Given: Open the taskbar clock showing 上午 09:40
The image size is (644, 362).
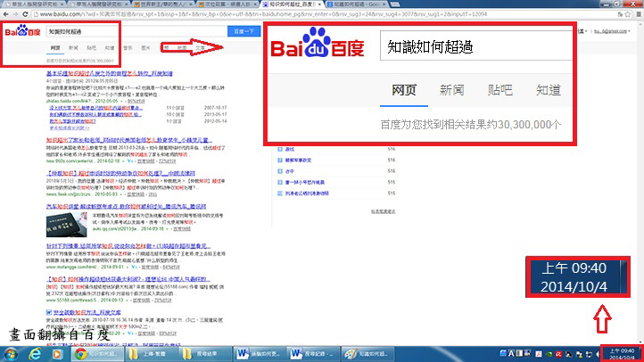Looking at the screenshot, I should point(622,354).
